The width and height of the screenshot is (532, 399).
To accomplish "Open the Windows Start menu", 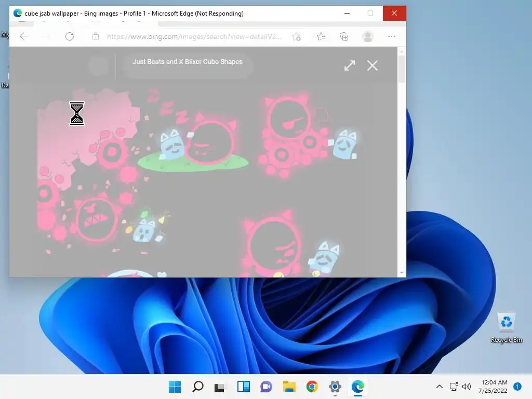I will coord(175,387).
